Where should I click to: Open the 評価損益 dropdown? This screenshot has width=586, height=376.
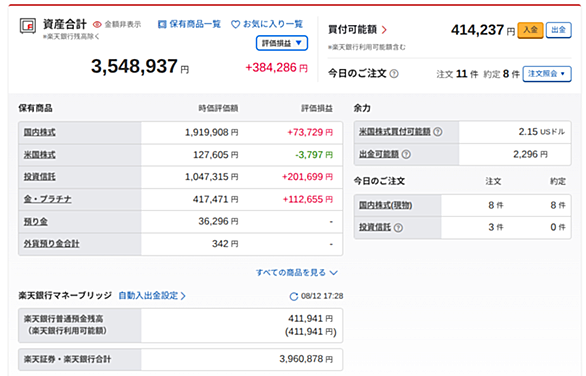282,43
